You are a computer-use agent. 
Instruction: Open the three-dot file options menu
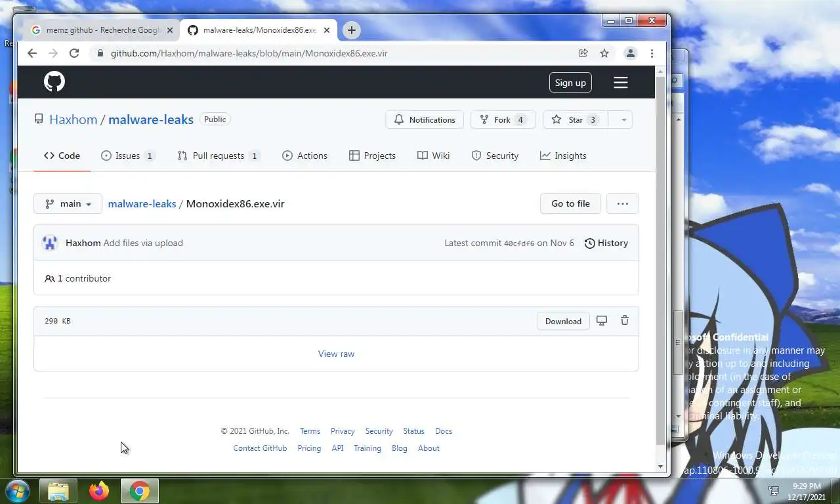click(x=623, y=203)
